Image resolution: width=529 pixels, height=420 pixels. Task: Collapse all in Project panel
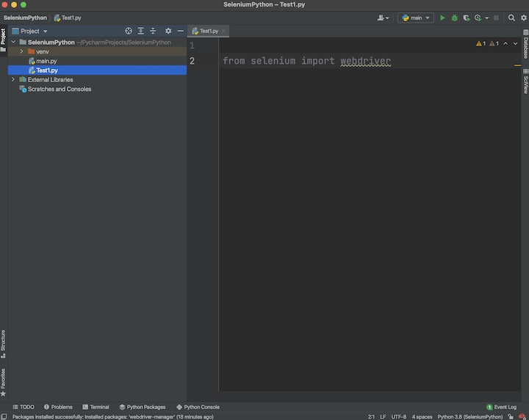pos(153,32)
